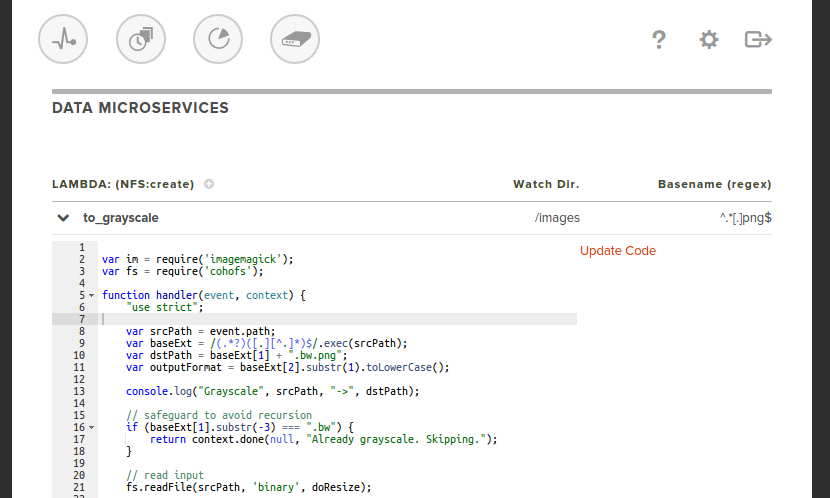This screenshot has height=498, width=830.
Task: Place cursor on empty line 7 of editor
Action: (339, 319)
